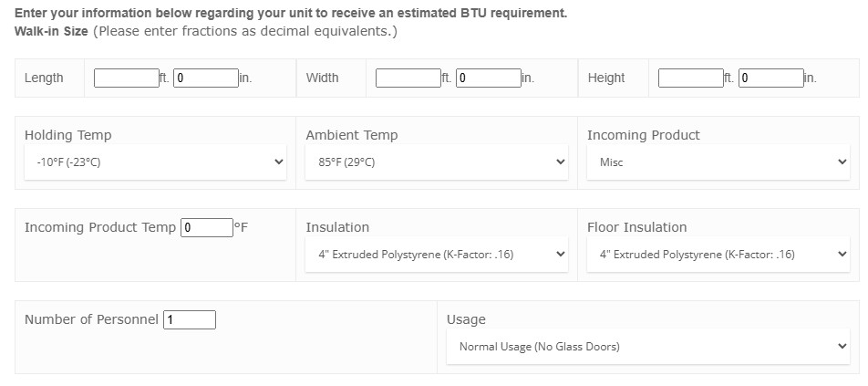The image size is (868, 386).
Task: Click the Height feet input field
Action: [691, 78]
